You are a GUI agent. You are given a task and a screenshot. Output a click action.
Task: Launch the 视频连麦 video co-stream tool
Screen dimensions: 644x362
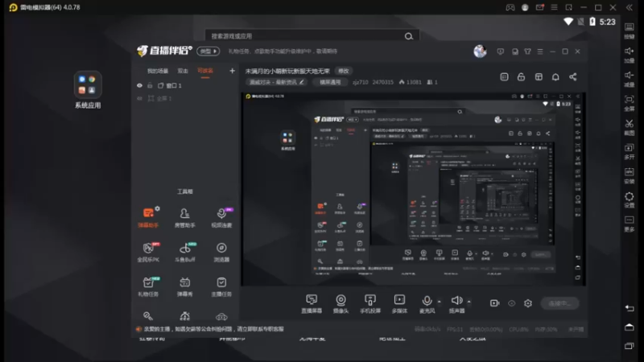(221, 217)
